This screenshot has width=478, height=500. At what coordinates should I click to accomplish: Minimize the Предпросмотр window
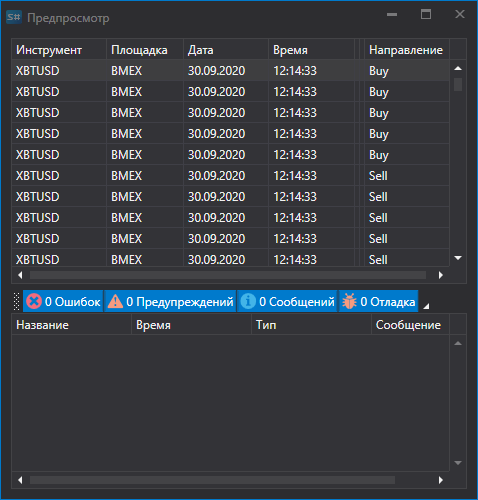pyautogui.click(x=392, y=15)
